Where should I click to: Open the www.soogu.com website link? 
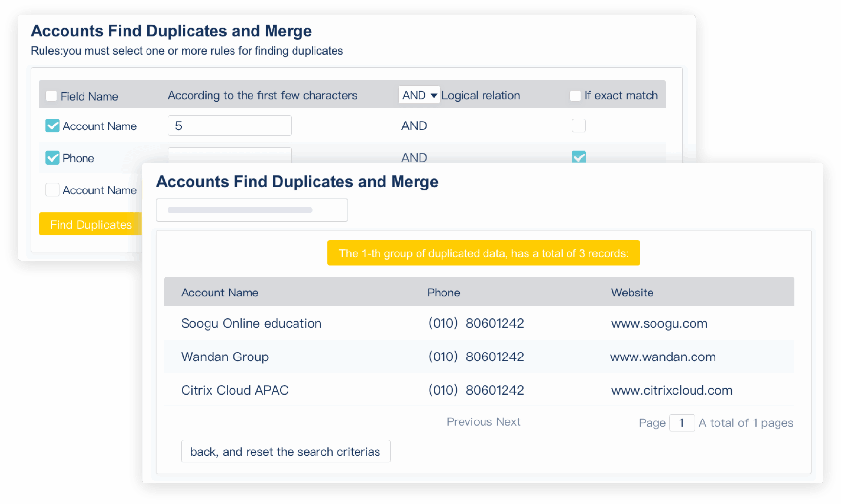click(659, 324)
